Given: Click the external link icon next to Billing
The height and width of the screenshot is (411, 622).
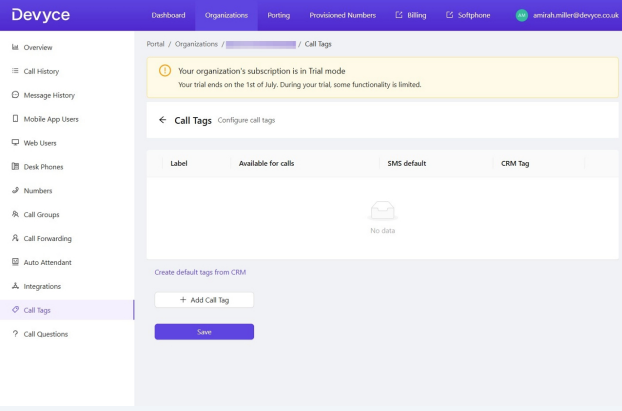Looking at the screenshot, I should coord(399,15).
